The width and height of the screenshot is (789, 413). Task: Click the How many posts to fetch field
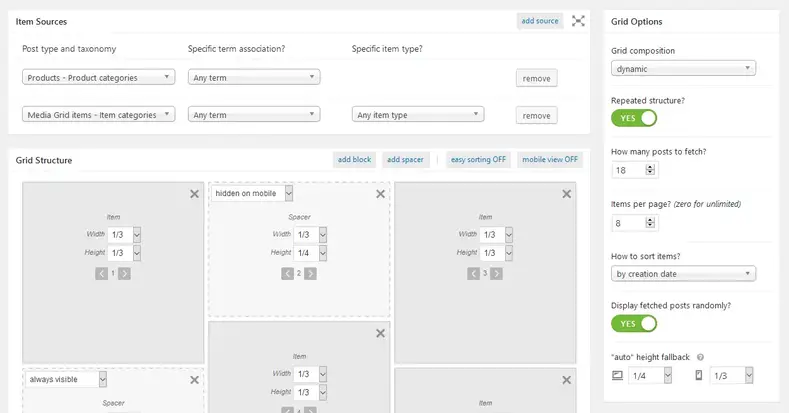coord(635,170)
